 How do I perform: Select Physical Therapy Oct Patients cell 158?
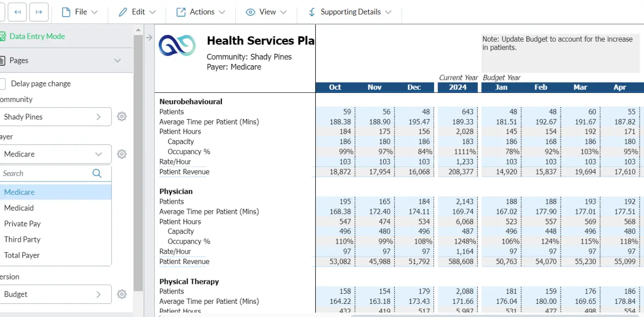335,291
